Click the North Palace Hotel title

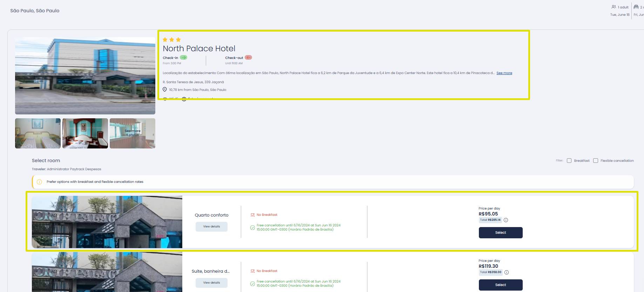[199, 48]
